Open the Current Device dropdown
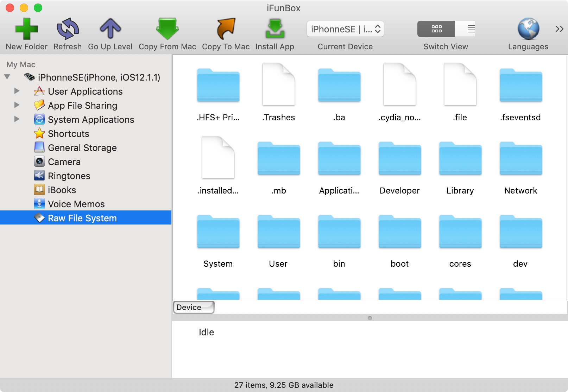The width and height of the screenshot is (568, 392). pos(345,29)
